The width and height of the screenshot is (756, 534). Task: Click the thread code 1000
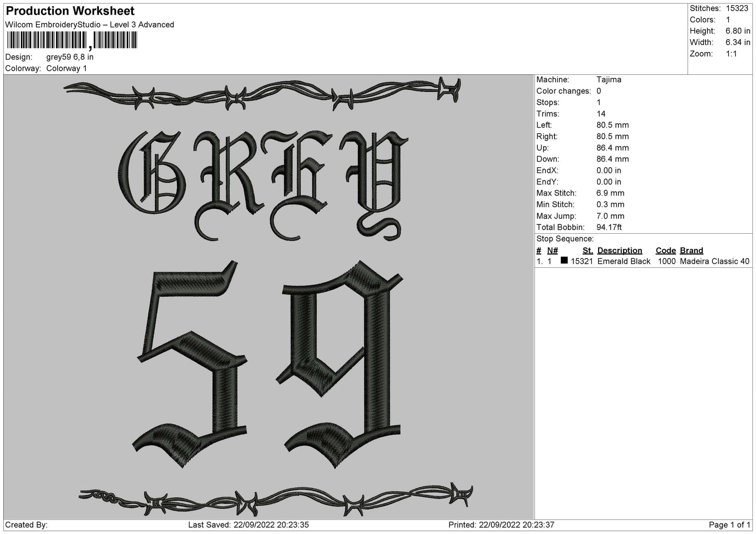tap(667, 262)
